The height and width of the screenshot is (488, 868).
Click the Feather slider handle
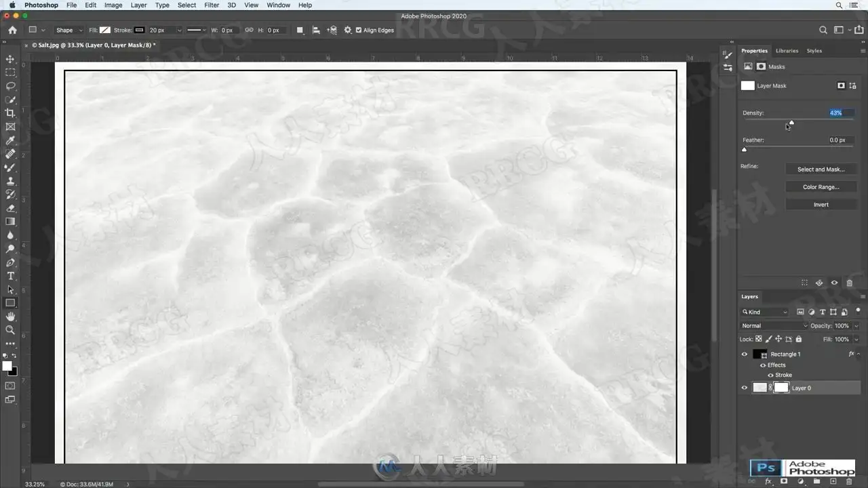tap(744, 149)
